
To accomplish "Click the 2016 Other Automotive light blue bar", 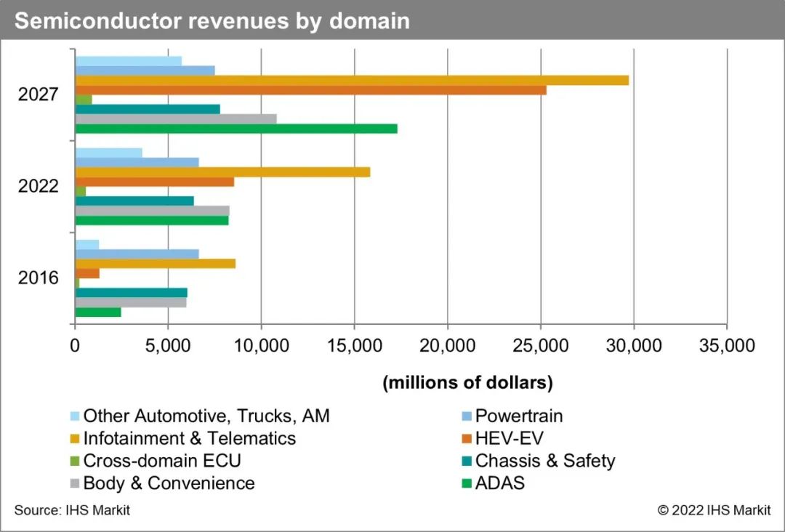I will click(87, 245).
